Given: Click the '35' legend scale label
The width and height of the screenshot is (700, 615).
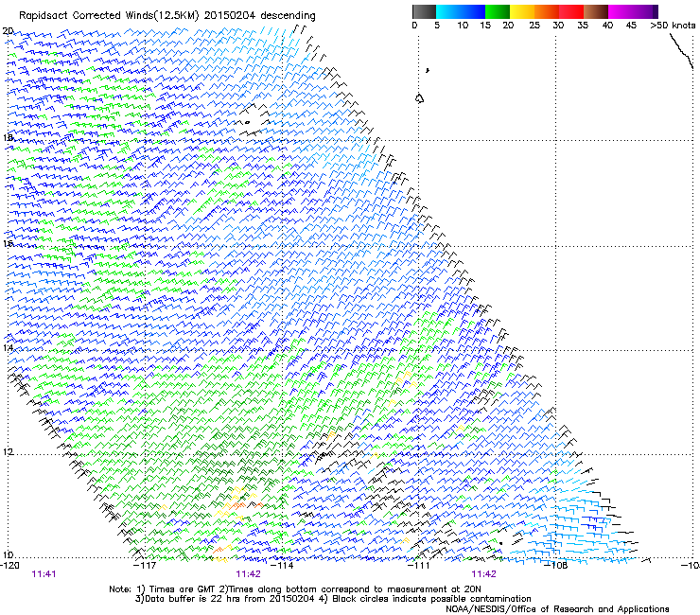Looking at the screenshot, I should click(583, 26).
